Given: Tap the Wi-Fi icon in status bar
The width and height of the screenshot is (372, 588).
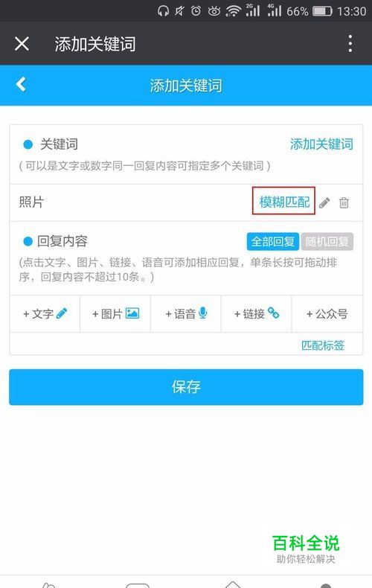Looking at the screenshot, I should tap(233, 11).
